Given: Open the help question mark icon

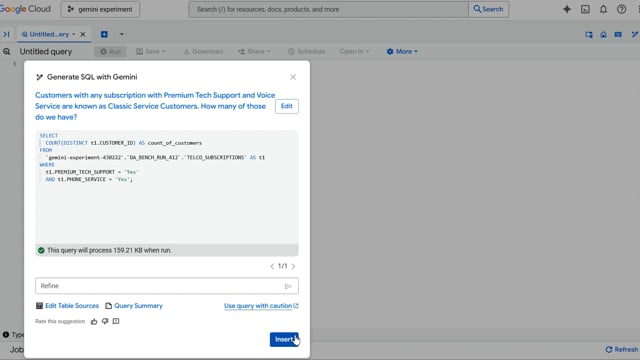Looking at the screenshot, I should [621, 9].
